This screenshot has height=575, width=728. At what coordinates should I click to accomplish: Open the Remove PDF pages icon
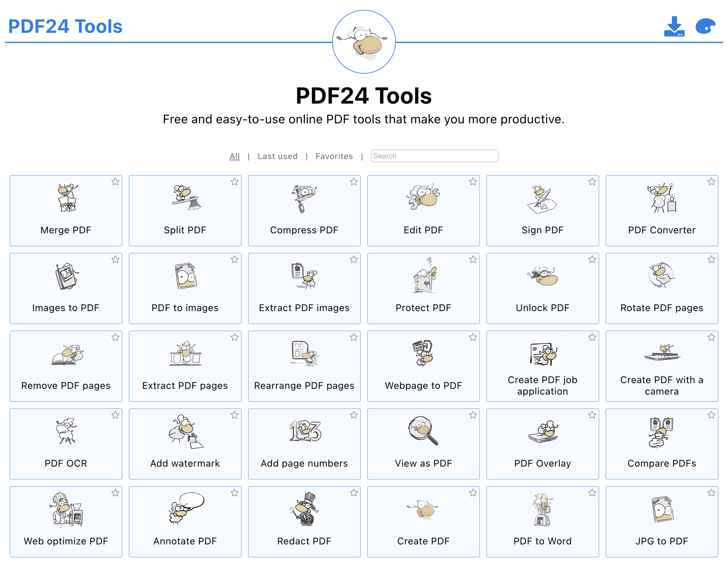(x=68, y=354)
